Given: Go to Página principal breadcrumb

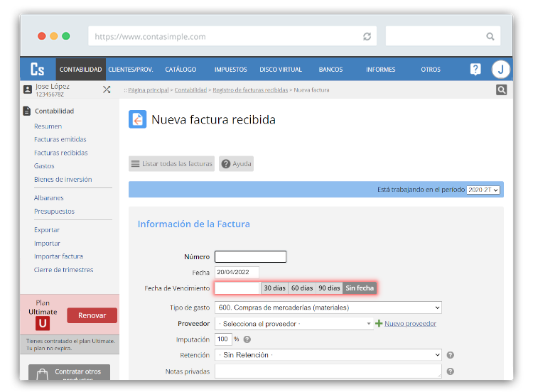Looking at the screenshot, I should tap(149, 90).
